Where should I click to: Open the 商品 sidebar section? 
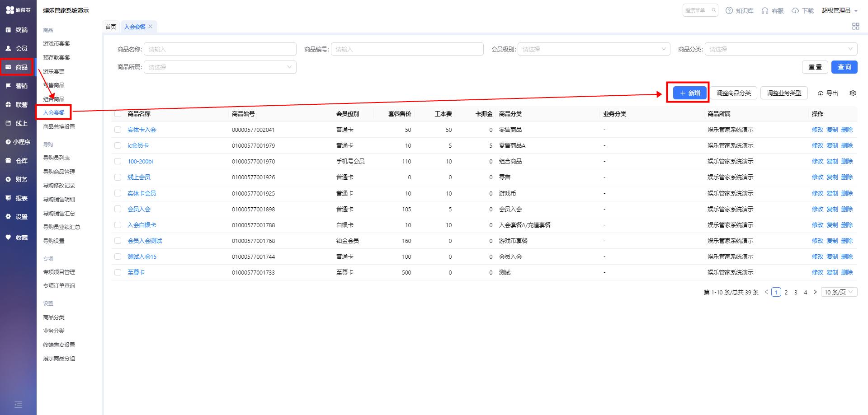17,67
